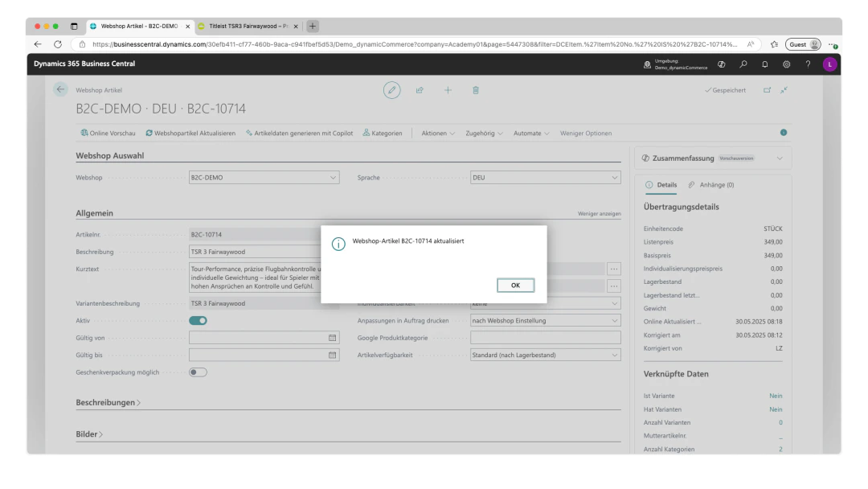Click the browser address bar

coord(414,44)
